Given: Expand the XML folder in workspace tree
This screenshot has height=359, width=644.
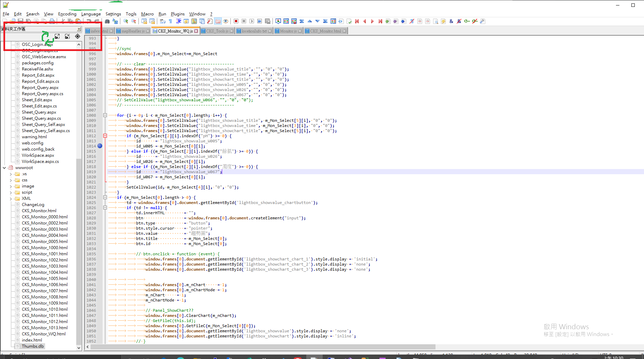Looking at the screenshot, I should point(11,198).
